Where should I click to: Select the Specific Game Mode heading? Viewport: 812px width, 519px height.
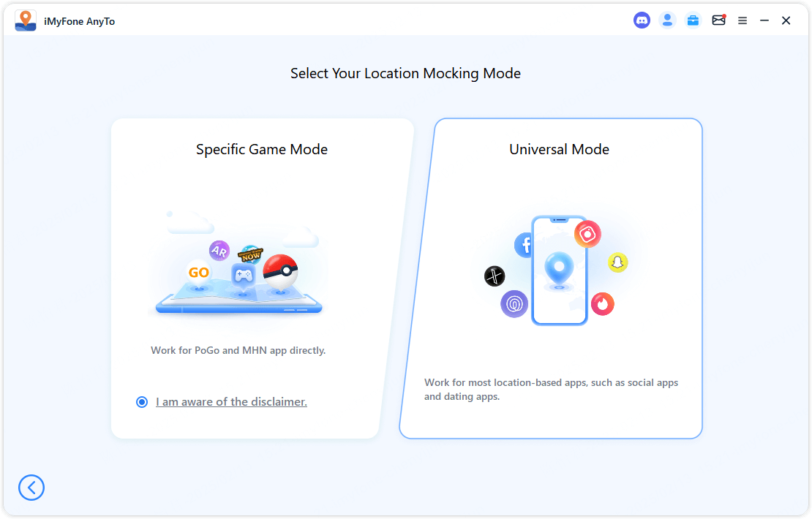click(262, 149)
